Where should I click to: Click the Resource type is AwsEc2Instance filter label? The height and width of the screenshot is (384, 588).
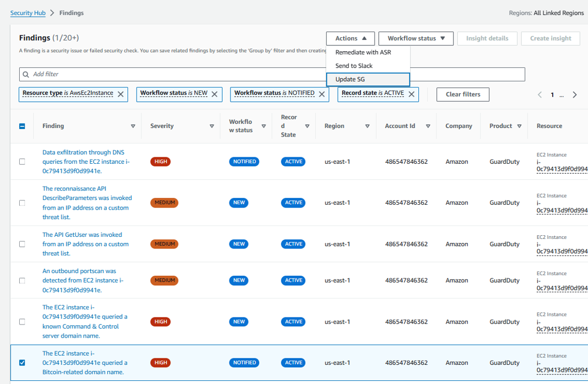click(x=68, y=93)
